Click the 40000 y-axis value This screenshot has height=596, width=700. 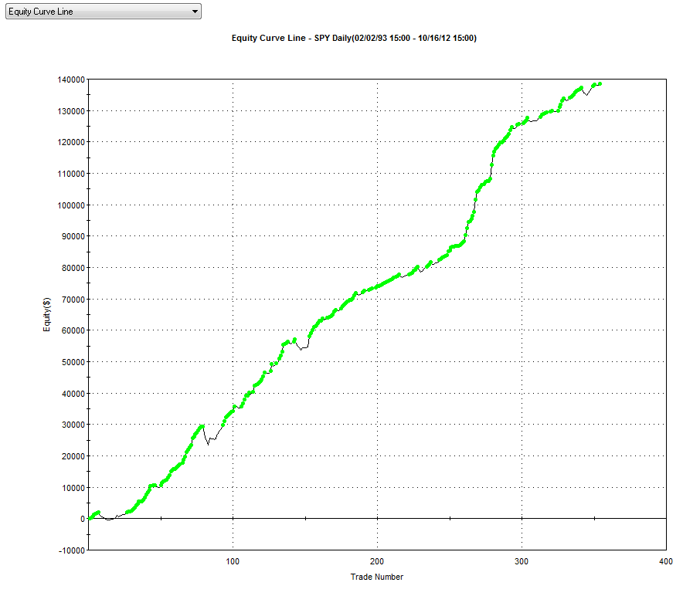(73, 394)
